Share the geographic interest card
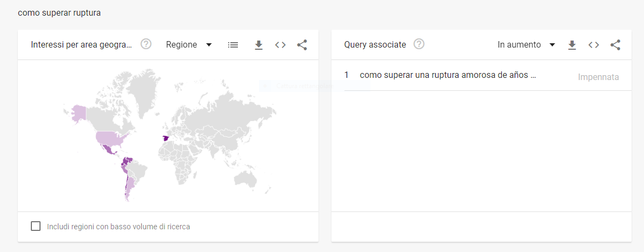This screenshot has height=252, width=644. coord(302,45)
